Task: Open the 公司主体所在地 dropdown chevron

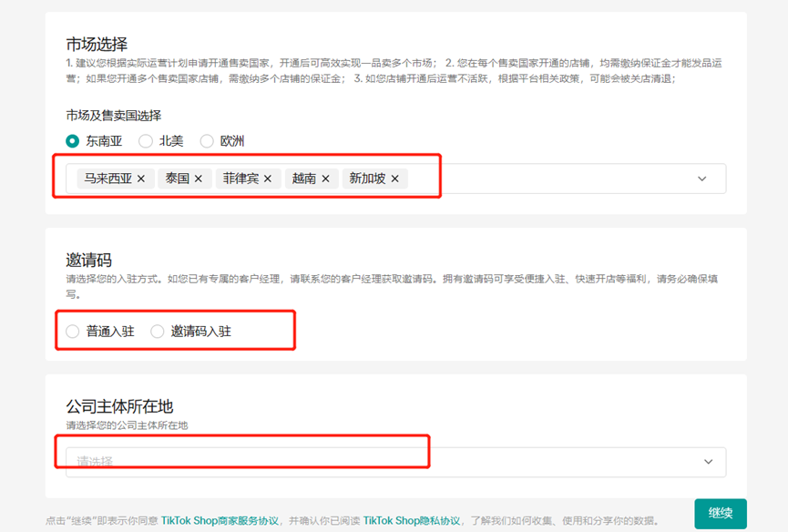Action: (x=708, y=462)
